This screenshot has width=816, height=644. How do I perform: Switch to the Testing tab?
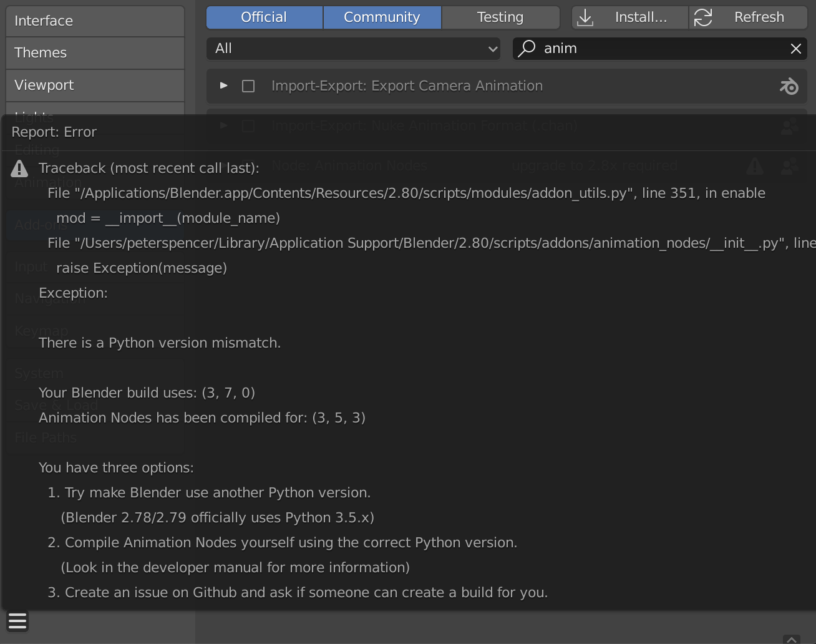pyautogui.click(x=500, y=17)
